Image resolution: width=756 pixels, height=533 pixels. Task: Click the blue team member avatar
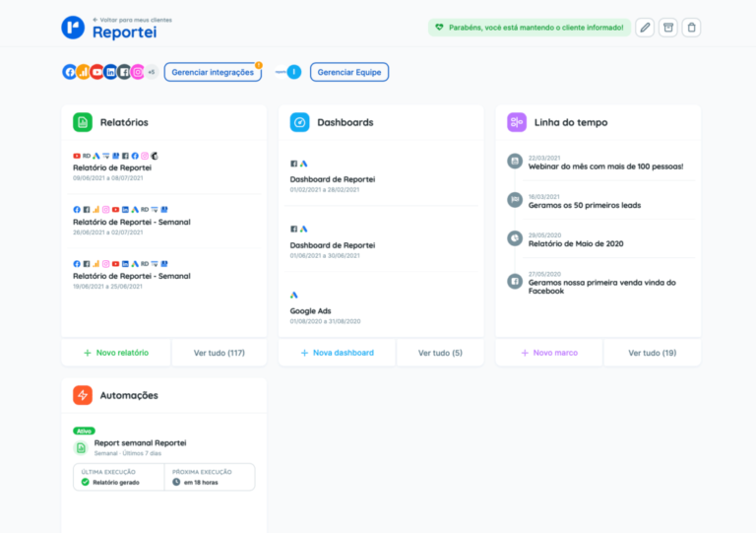[x=293, y=72]
